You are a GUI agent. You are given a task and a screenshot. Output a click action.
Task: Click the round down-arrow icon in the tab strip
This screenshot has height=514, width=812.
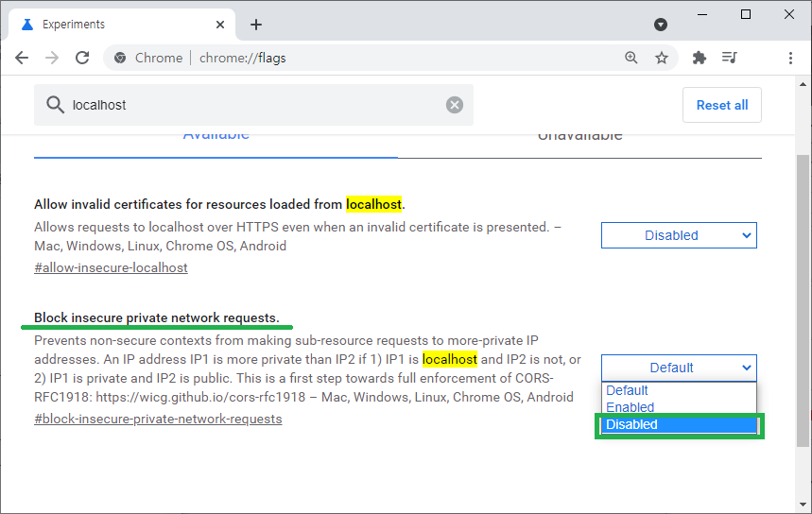[x=660, y=25]
